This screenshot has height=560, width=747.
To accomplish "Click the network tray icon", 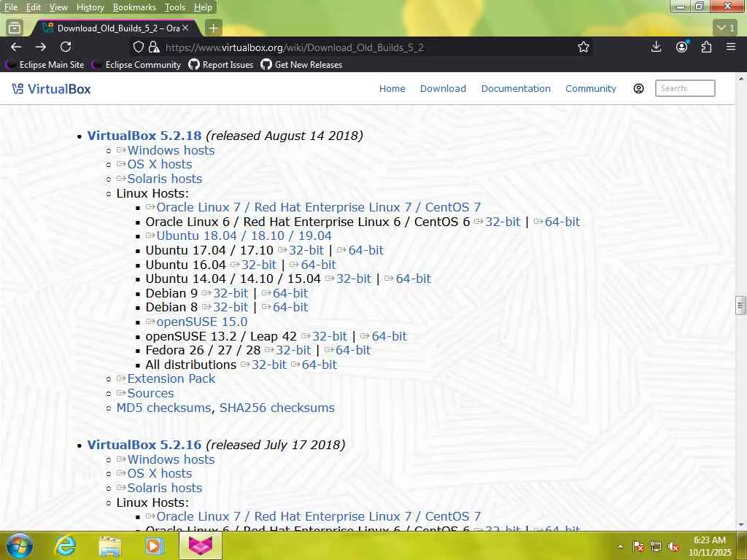I will 656,547.
